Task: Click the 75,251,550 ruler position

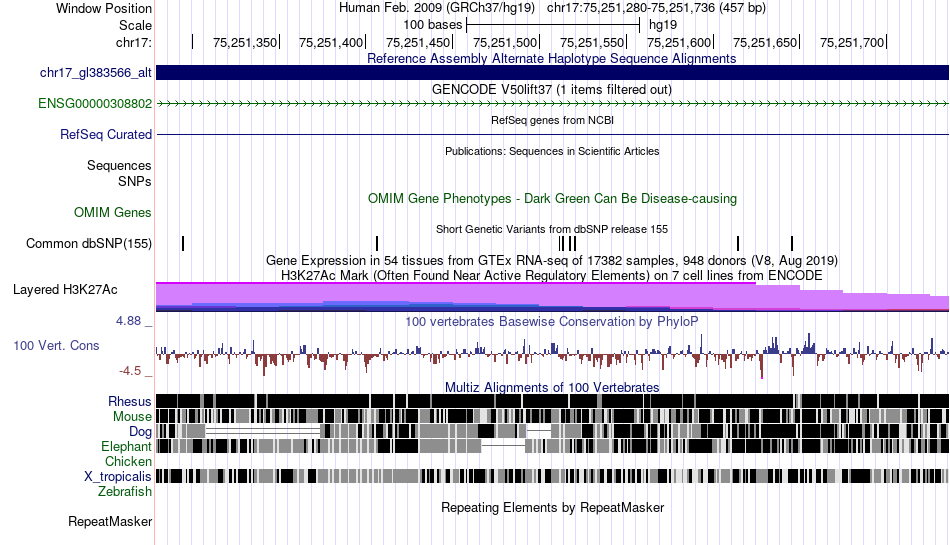Action: (592, 42)
